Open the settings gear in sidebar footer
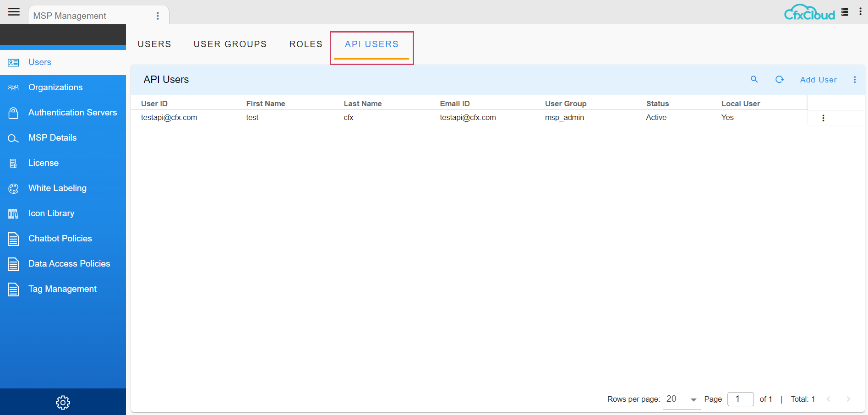Screen dimensions: 868x415 click(x=63, y=402)
